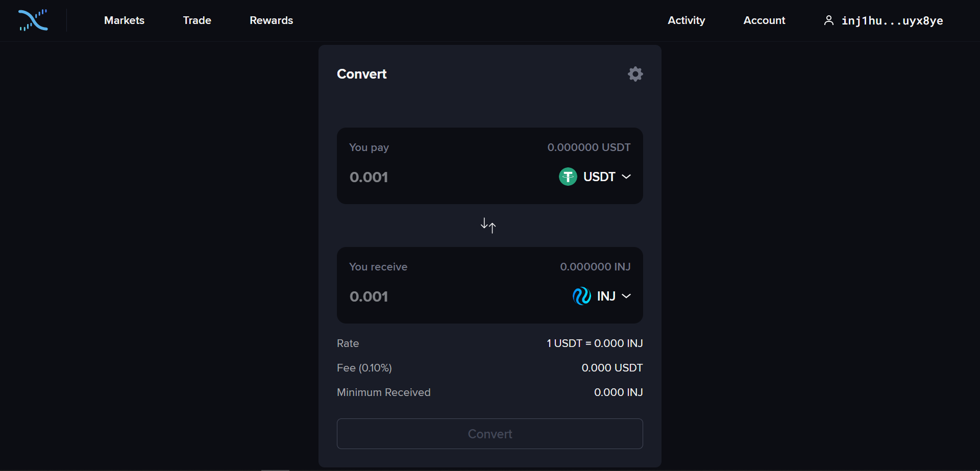Swap pay and receive tokens arrow icon

point(488,225)
